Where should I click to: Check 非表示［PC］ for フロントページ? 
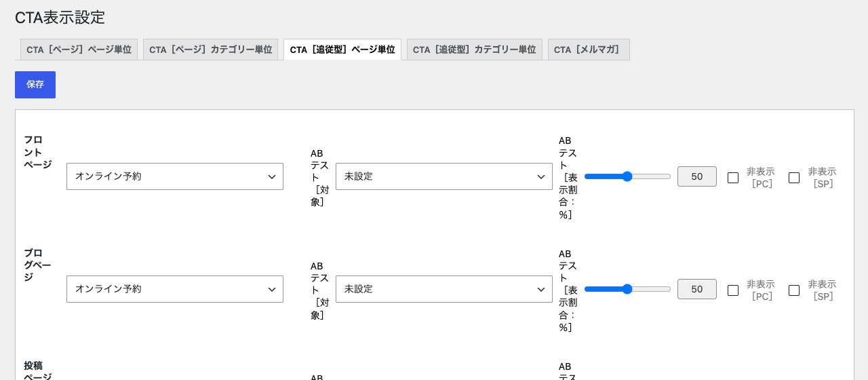coord(733,178)
